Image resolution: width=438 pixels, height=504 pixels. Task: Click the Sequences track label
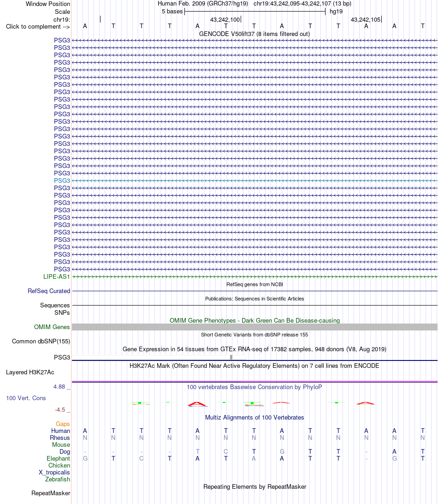pyautogui.click(x=55, y=306)
